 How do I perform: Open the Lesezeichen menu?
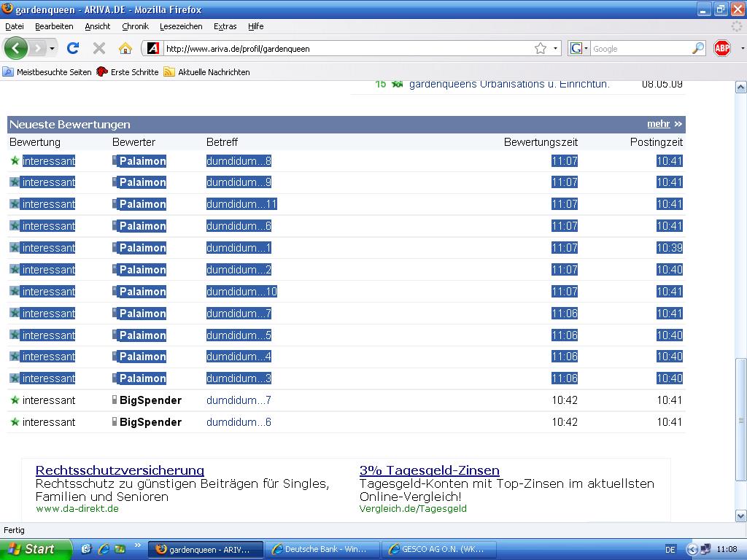[x=181, y=26]
